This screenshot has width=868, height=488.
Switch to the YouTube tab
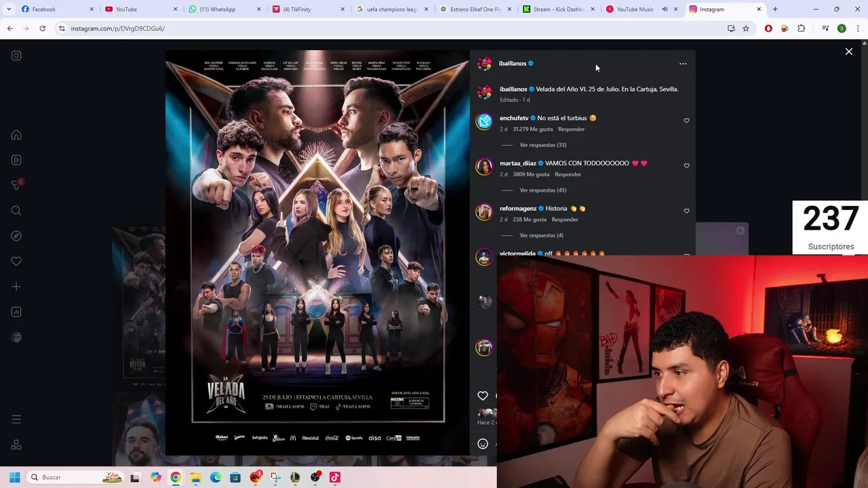point(141,9)
